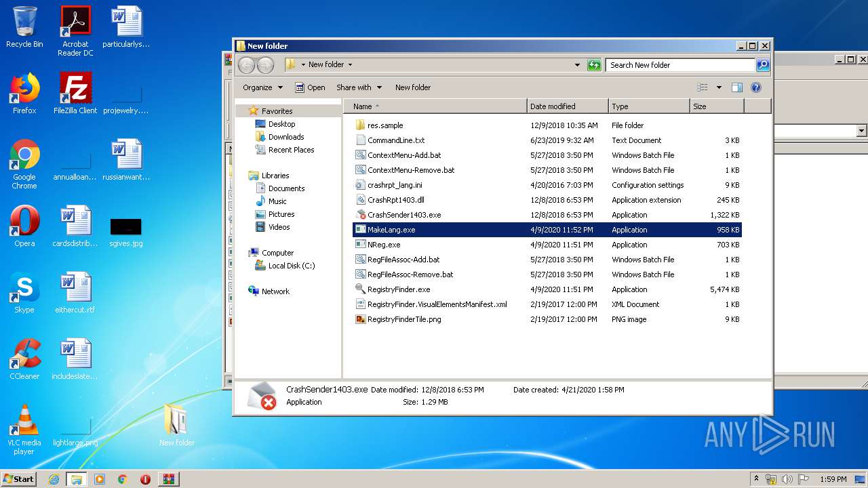Open the views dropdown arrow
The width and height of the screenshot is (868, 488).
click(x=719, y=87)
